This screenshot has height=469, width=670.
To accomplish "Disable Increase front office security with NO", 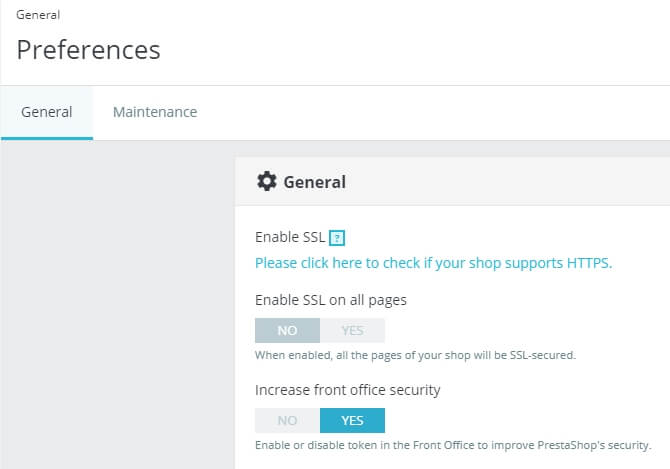I will [287, 420].
